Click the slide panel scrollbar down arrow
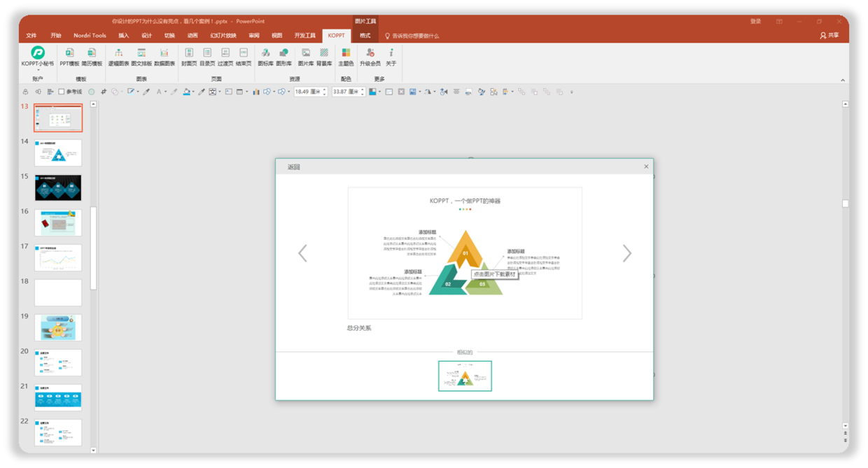This screenshot has width=868, height=468. [94, 451]
